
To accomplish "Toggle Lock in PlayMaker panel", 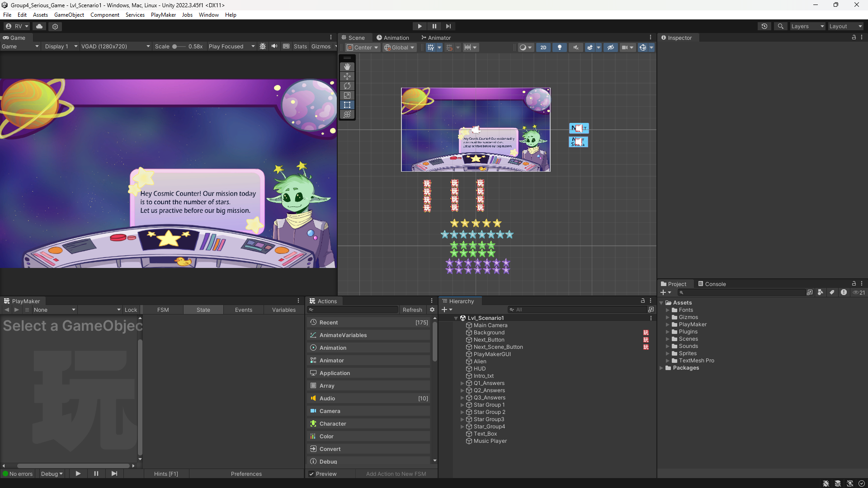I will 131,310.
